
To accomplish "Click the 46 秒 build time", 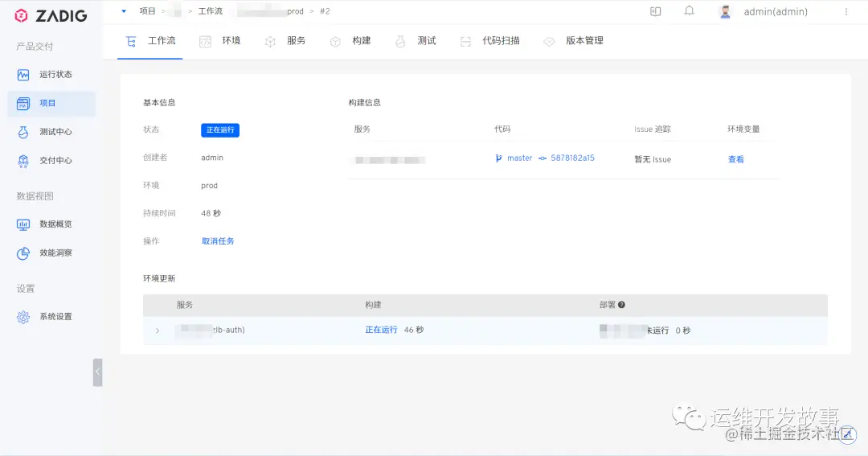I will click(414, 330).
